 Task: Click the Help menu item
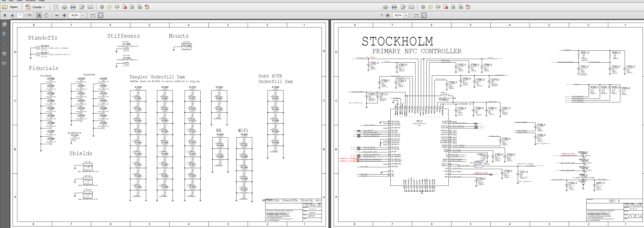click(41, 1)
